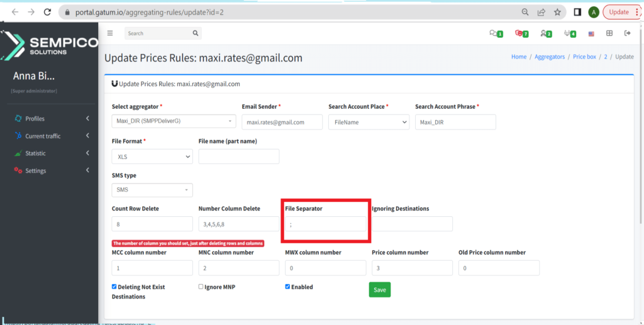Screen dimensions: 644x325
Task: Check the Ignore MNP checkbox
Action: (x=201, y=287)
